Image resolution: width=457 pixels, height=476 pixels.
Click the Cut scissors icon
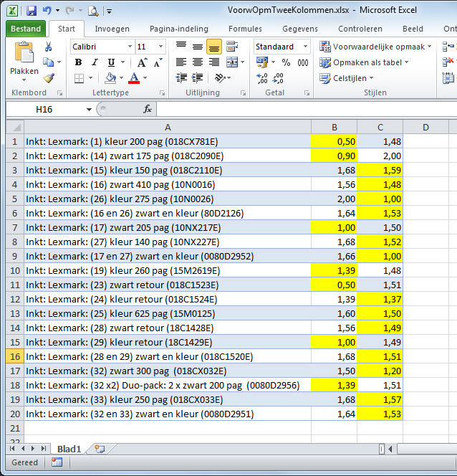tap(48, 47)
